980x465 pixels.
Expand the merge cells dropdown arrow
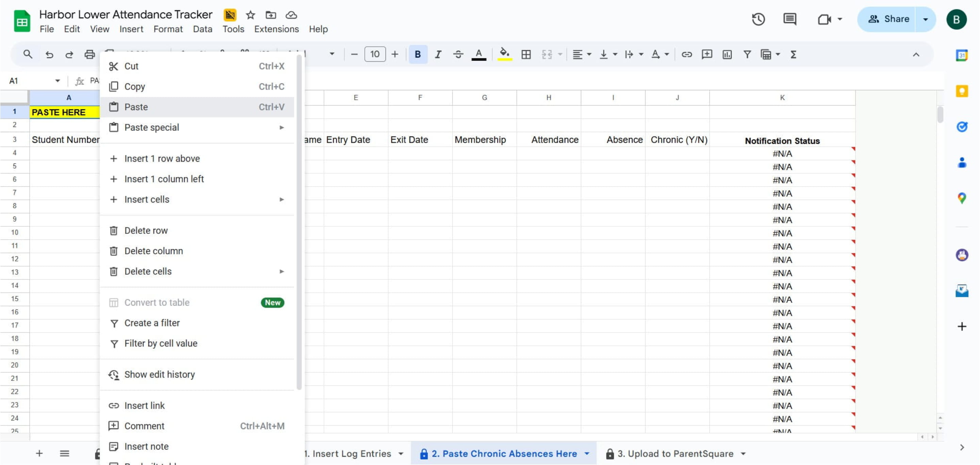coord(560,54)
